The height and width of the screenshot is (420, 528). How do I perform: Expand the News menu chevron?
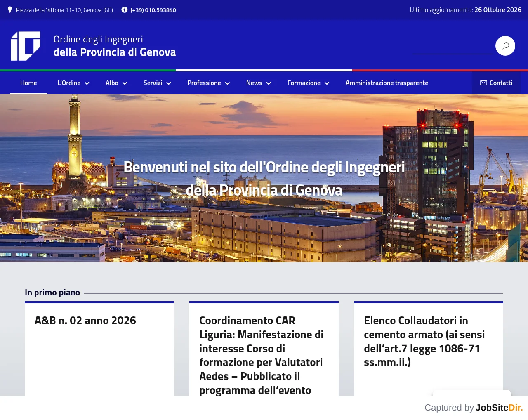pos(269,83)
